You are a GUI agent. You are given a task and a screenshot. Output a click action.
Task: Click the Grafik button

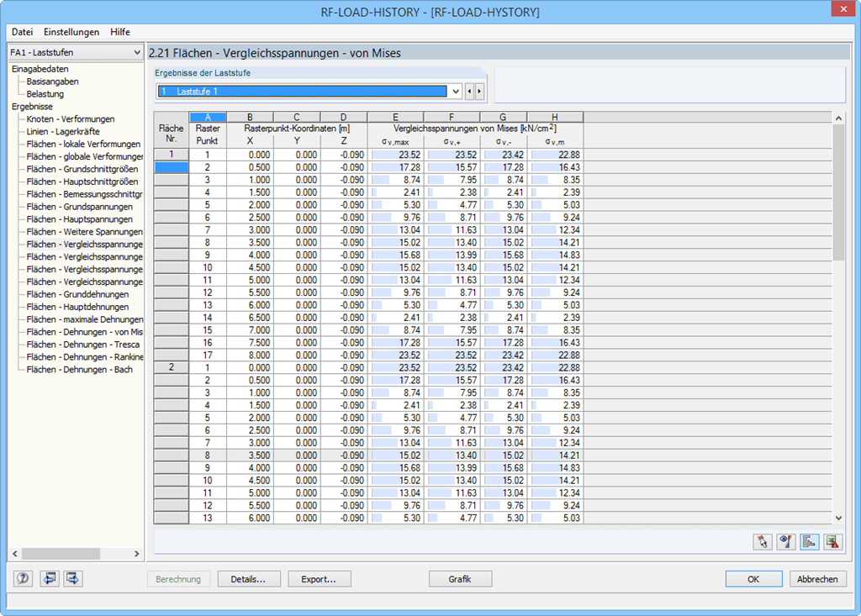460,579
